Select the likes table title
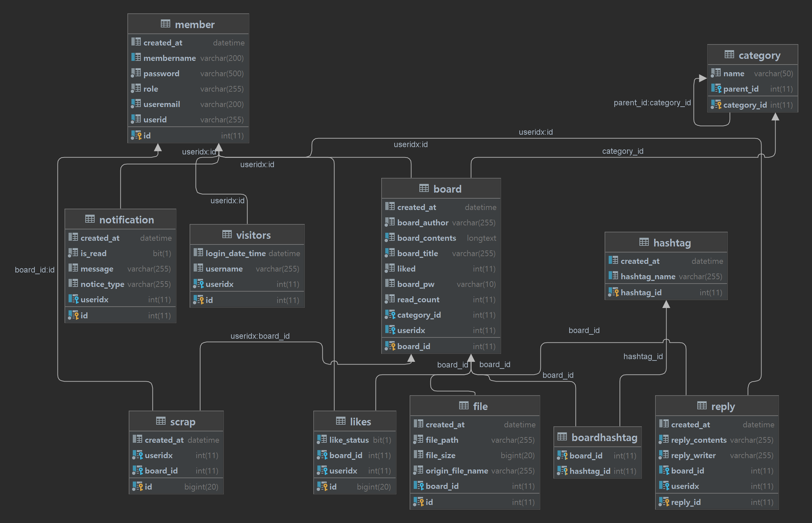 pos(360,421)
